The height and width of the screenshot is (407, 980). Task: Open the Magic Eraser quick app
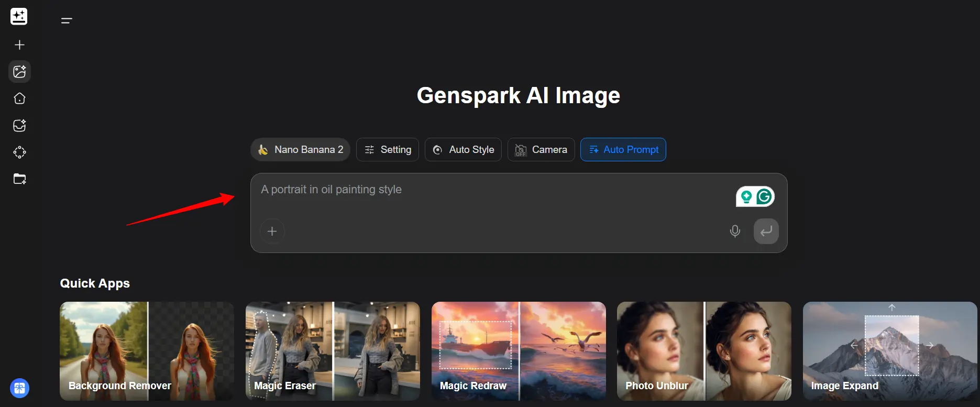(x=333, y=351)
